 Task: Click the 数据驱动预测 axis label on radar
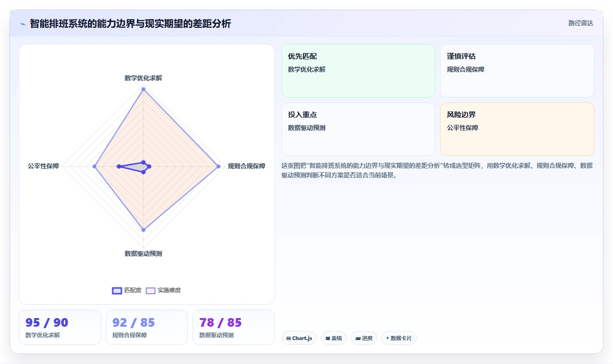pos(143,254)
